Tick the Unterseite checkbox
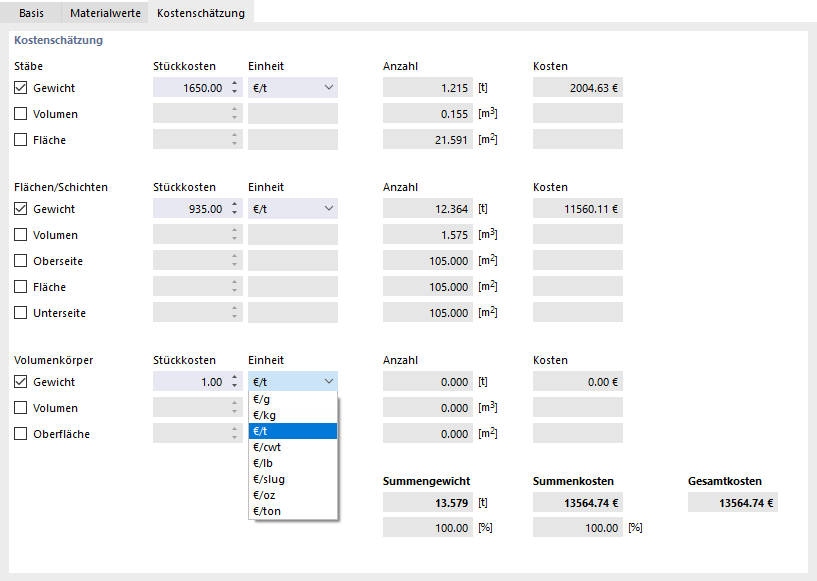The width and height of the screenshot is (817, 581). (20, 313)
